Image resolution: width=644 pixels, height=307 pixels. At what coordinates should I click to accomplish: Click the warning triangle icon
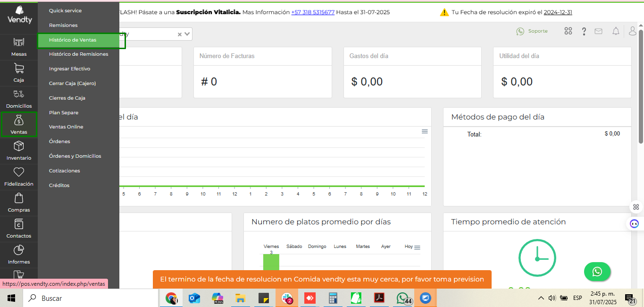coord(444,12)
